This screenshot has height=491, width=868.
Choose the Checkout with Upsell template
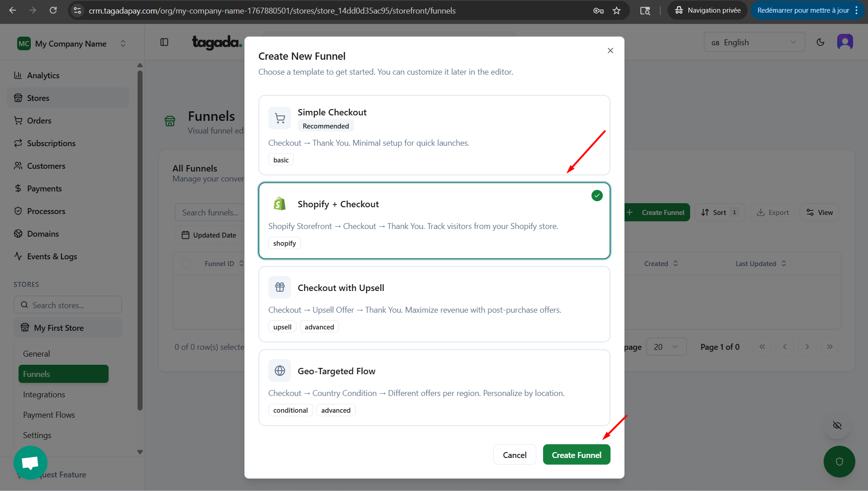tap(434, 304)
